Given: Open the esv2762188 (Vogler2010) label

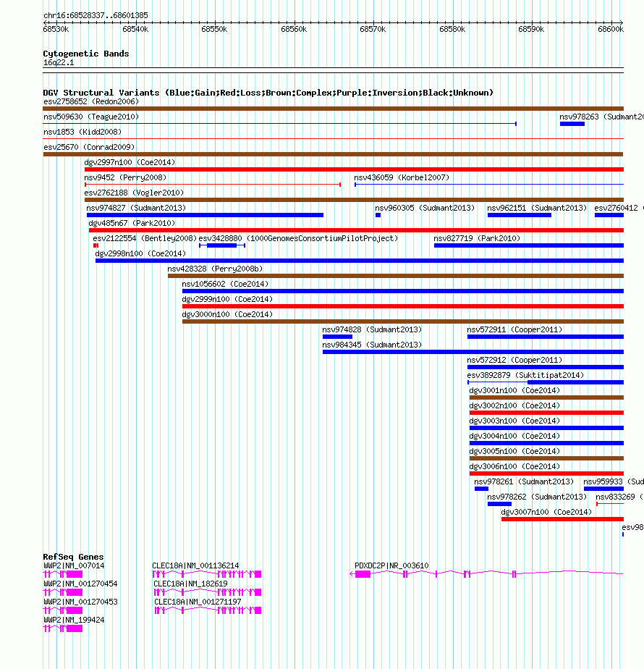Looking at the screenshot, I should [x=134, y=193].
